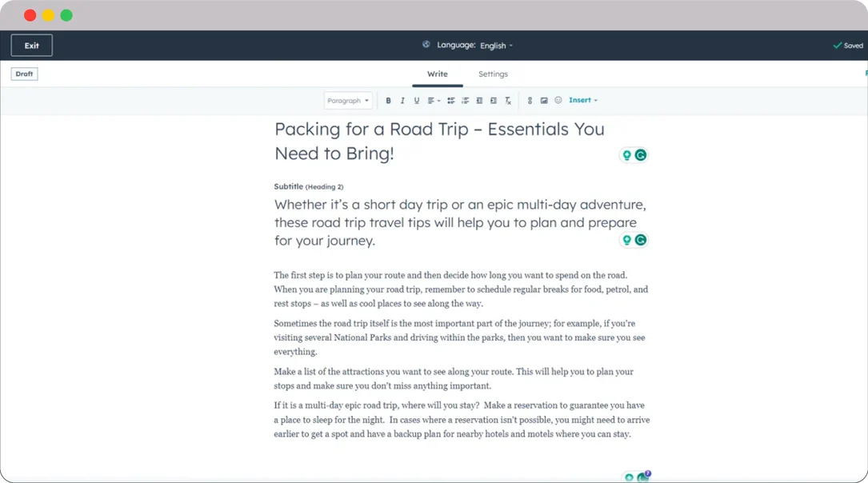Click the lightbulb icon beside the title
Image resolution: width=868 pixels, height=483 pixels.
[x=626, y=155]
